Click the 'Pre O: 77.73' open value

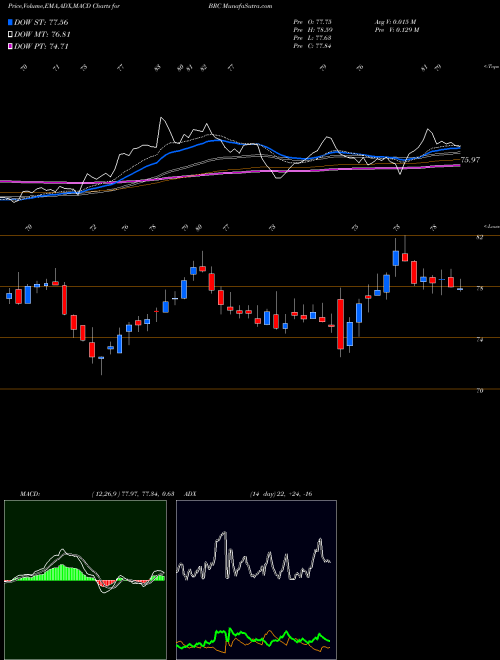[312, 21]
